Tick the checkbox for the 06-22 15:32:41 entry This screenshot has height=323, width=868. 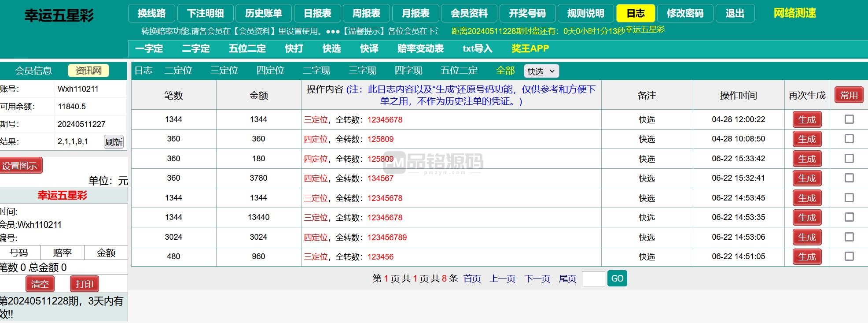pyautogui.click(x=849, y=178)
